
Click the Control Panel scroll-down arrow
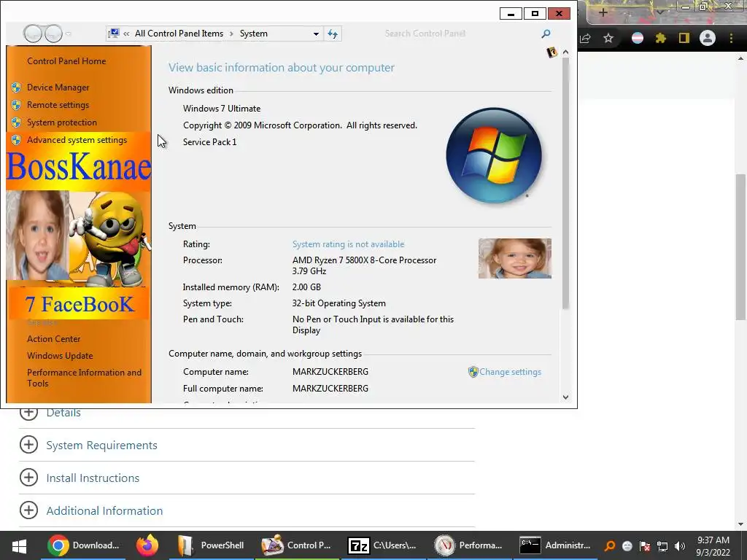click(x=565, y=397)
